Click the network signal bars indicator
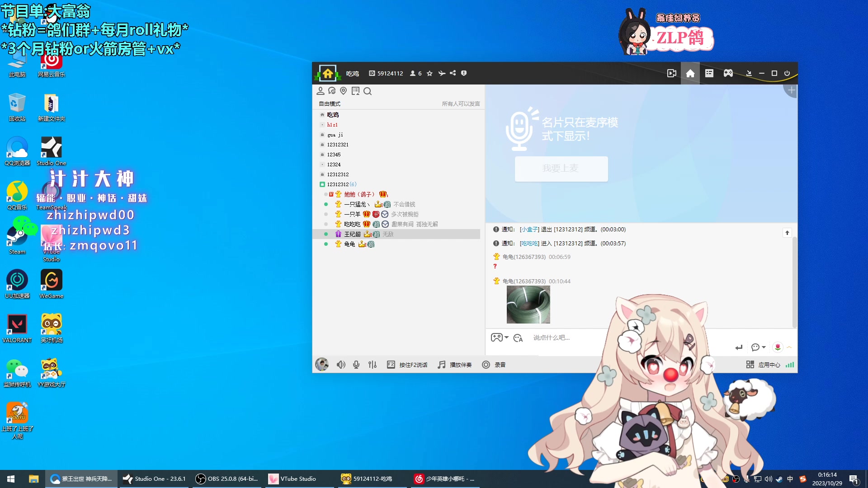868x488 pixels. [x=790, y=365]
